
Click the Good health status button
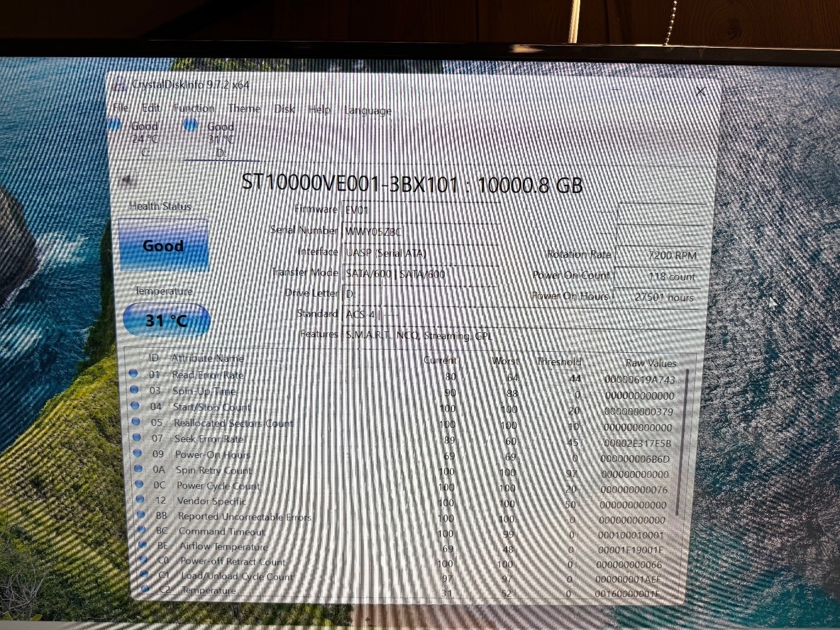[163, 245]
